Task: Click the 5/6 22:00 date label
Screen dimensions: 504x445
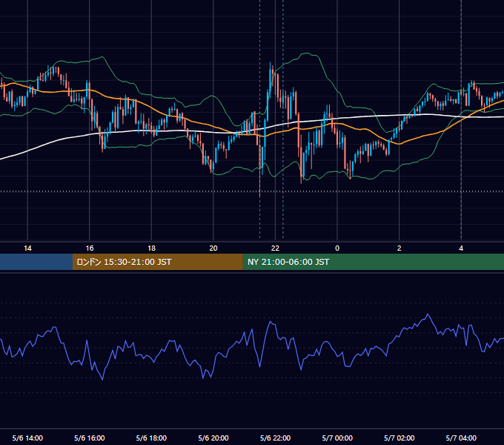Action: 275,438
